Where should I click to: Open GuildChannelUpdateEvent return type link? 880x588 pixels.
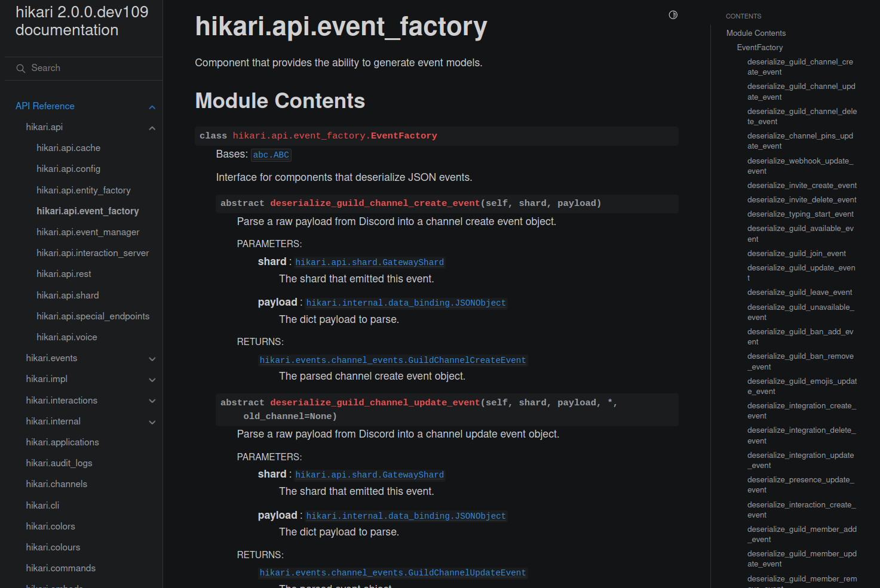click(393, 573)
